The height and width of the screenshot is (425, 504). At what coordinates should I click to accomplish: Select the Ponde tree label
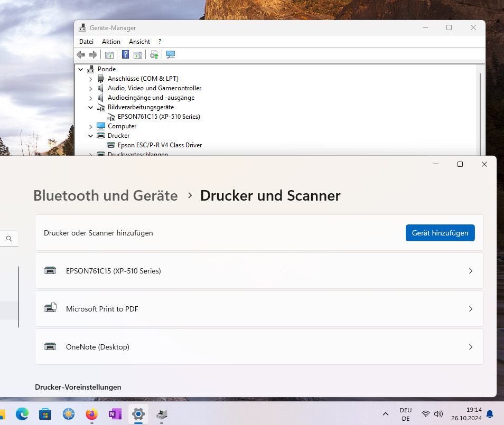pyautogui.click(x=107, y=69)
